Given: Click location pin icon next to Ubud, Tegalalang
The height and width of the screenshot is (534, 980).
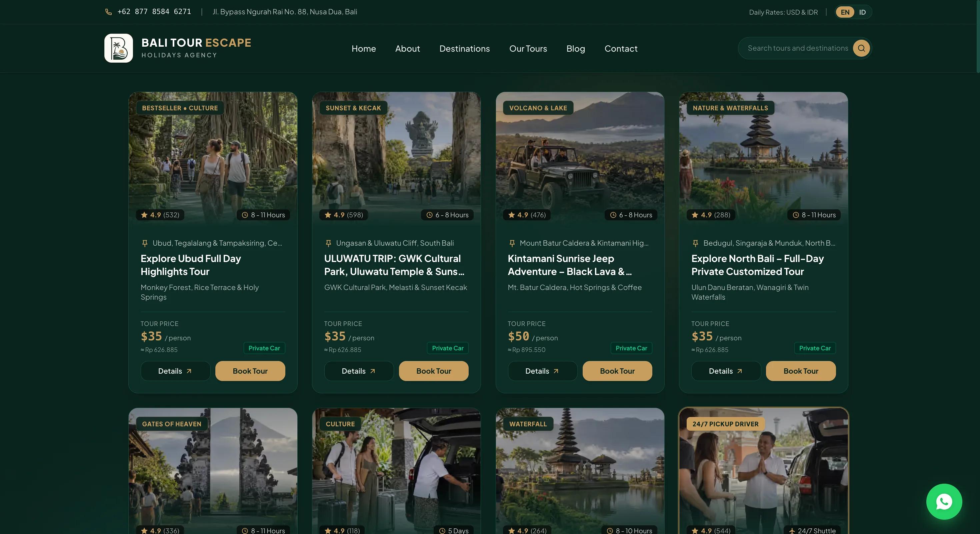Looking at the screenshot, I should click(145, 243).
